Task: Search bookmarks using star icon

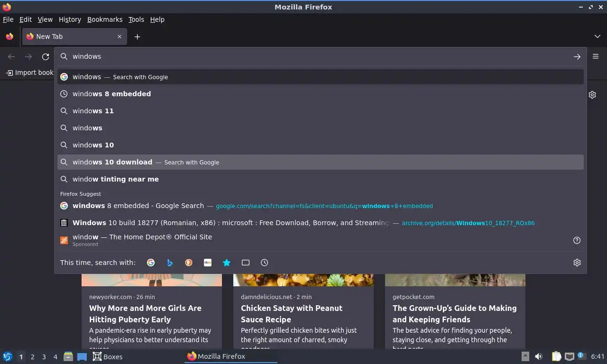Action: pyautogui.click(x=227, y=263)
